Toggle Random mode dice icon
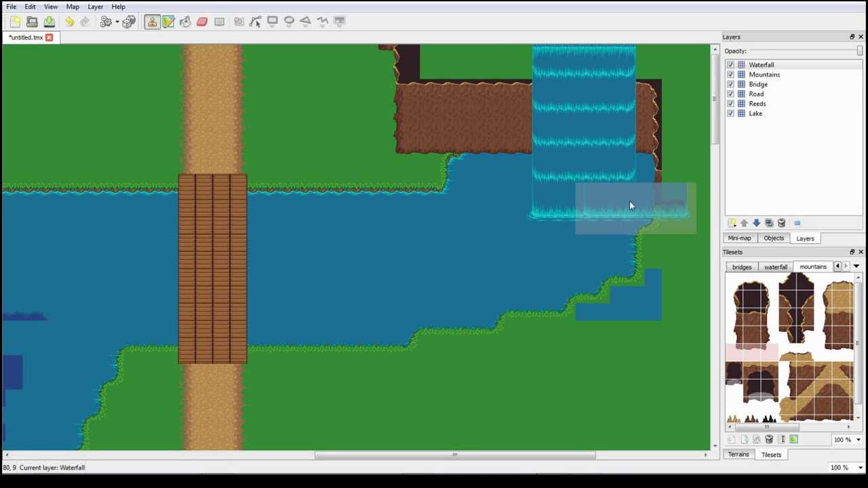 click(x=130, y=22)
